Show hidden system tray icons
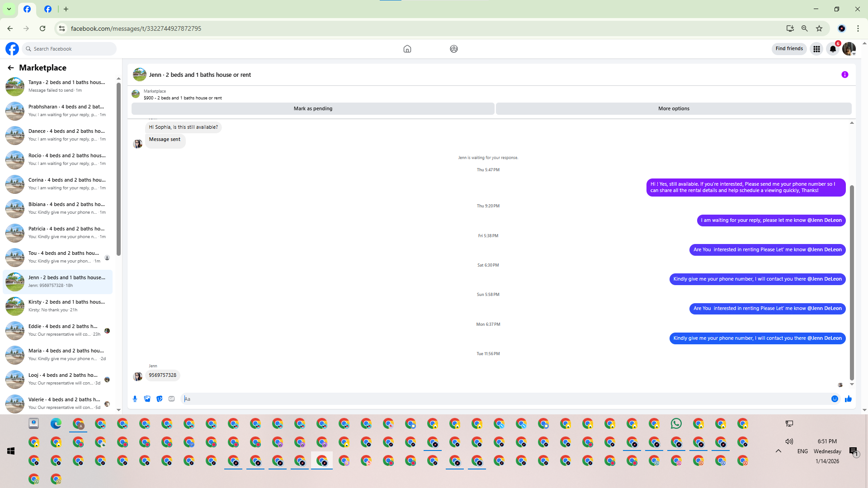This screenshot has height=488, width=868. click(778, 451)
